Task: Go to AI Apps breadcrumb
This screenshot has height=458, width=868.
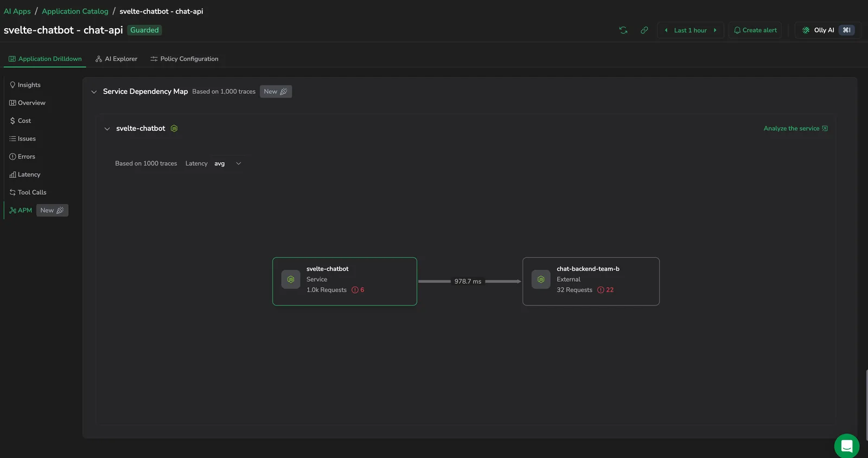Action: click(x=17, y=11)
